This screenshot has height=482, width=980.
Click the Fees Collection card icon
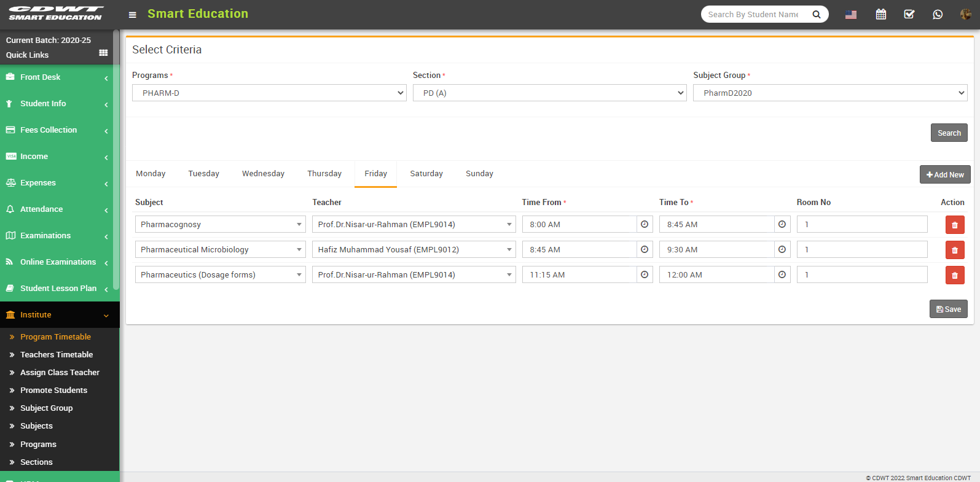point(10,130)
